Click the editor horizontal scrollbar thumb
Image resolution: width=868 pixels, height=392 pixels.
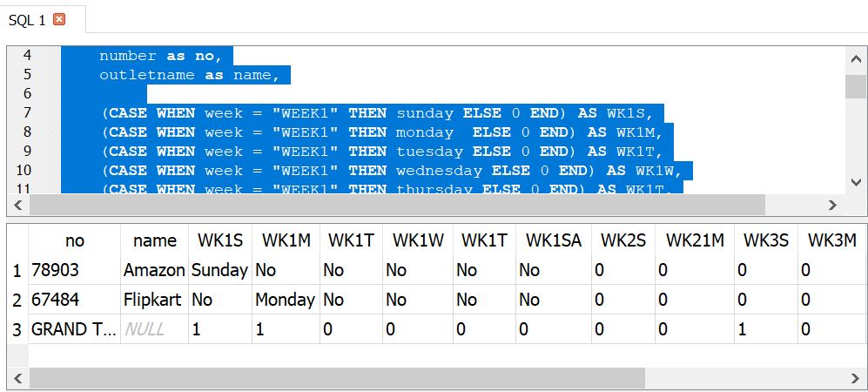(x=397, y=205)
